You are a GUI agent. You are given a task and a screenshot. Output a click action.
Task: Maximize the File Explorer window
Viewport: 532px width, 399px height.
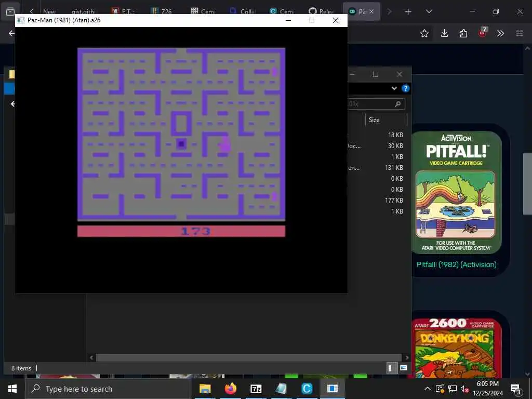tap(376, 74)
